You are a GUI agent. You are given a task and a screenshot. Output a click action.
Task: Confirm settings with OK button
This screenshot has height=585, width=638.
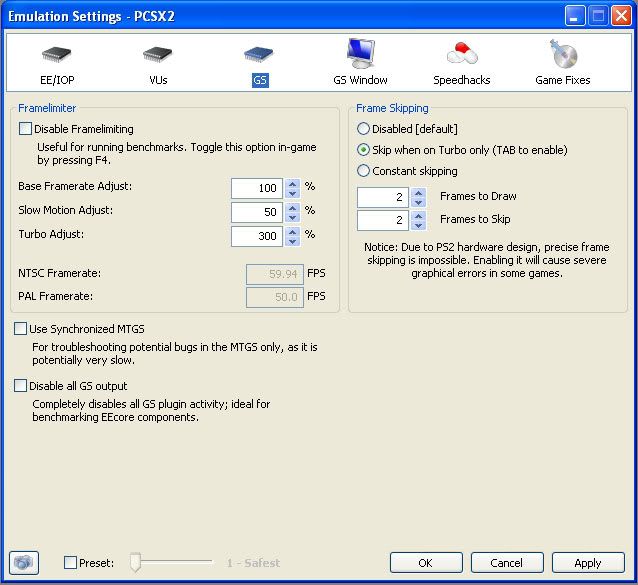coord(426,563)
